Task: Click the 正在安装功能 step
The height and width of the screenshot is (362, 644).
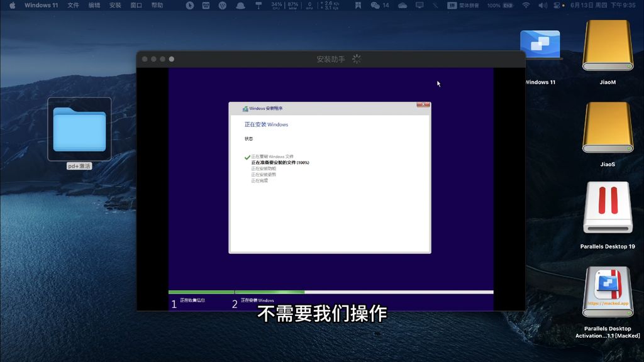Action: [x=264, y=168]
